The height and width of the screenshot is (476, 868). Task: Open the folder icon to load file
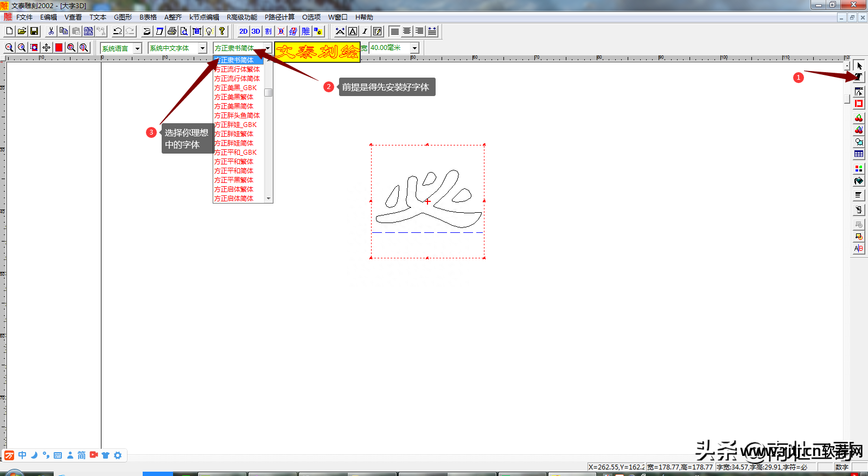[22, 31]
